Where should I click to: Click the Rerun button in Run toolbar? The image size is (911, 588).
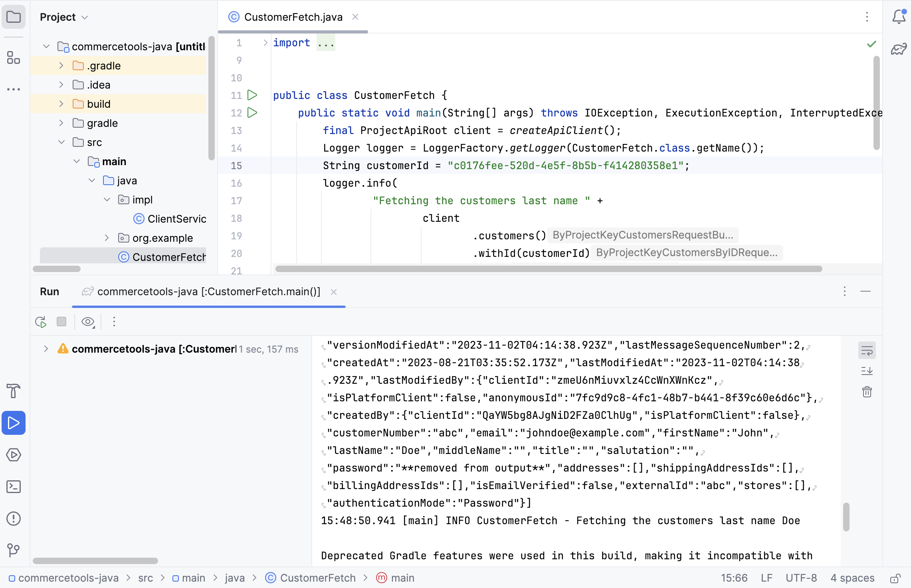[x=41, y=322]
